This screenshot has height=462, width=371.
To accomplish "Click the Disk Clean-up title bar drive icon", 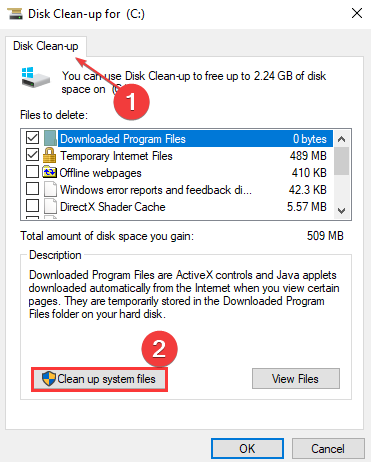I will pyautogui.click(x=15, y=14).
